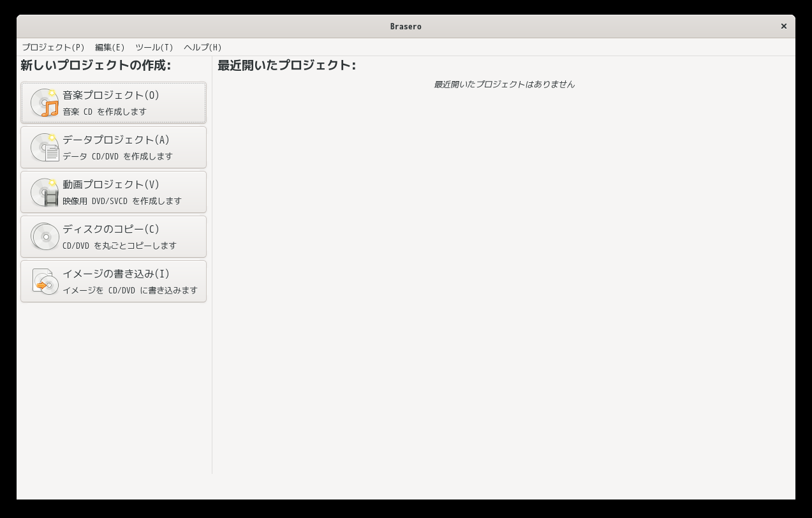Viewport: 812px width, 518px height.
Task: Choose ディスクのコピー(C)
Action: pos(114,237)
